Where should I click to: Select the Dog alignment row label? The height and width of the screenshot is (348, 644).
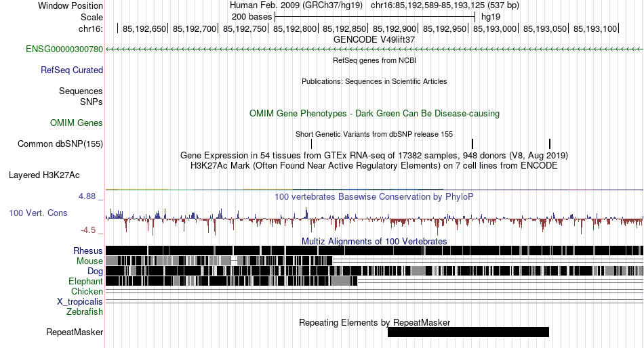pyautogui.click(x=95, y=271)
